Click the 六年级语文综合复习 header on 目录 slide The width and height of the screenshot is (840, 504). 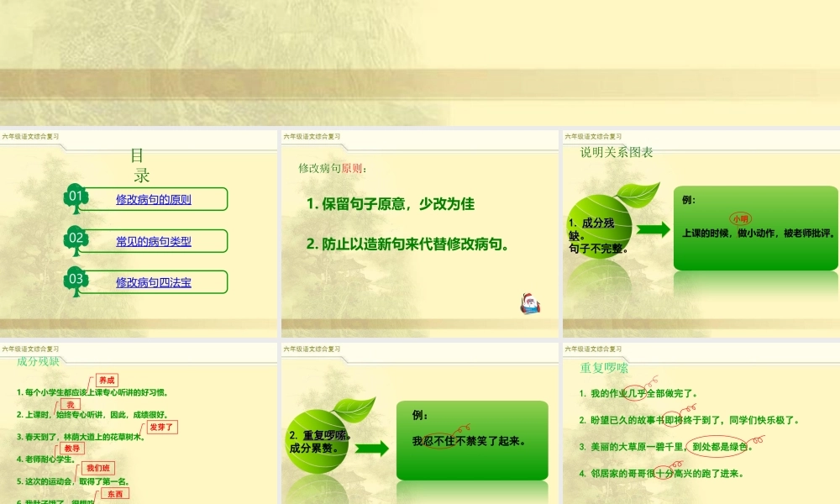point(30,137)
